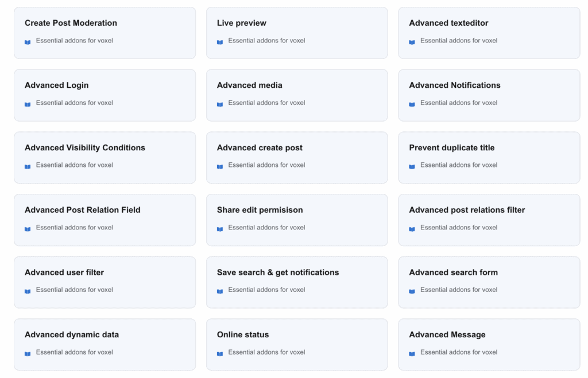Open Advanced post relations filter page
Viewport: 588px width, 378px height.
tap(467, 210)
